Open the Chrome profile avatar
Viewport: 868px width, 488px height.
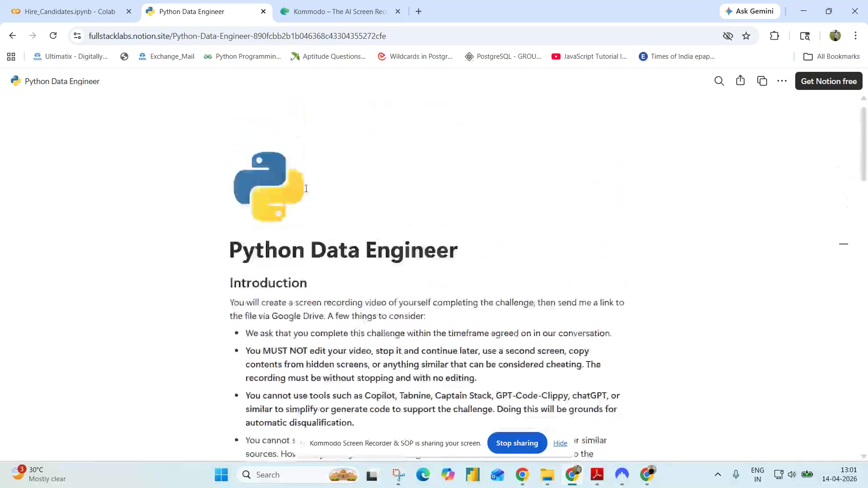point(835,36)
